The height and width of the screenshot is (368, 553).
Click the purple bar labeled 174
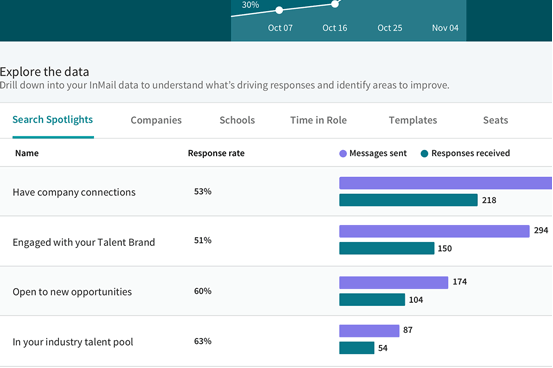pos(394,283)
